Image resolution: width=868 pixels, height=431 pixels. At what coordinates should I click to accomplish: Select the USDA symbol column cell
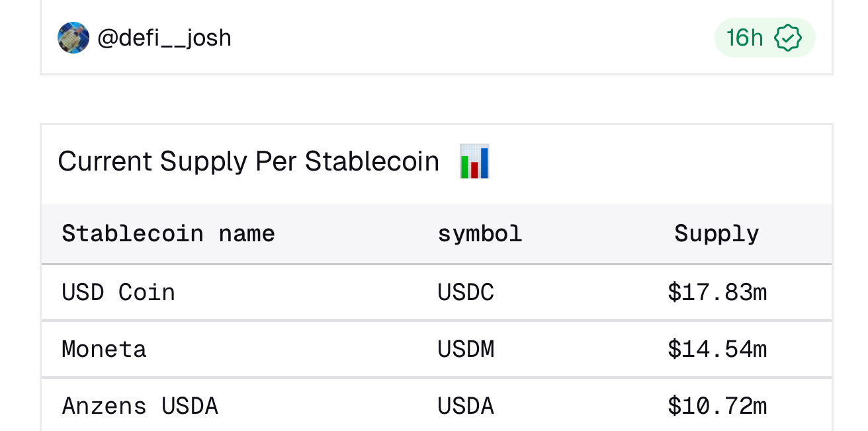(466, 406)
